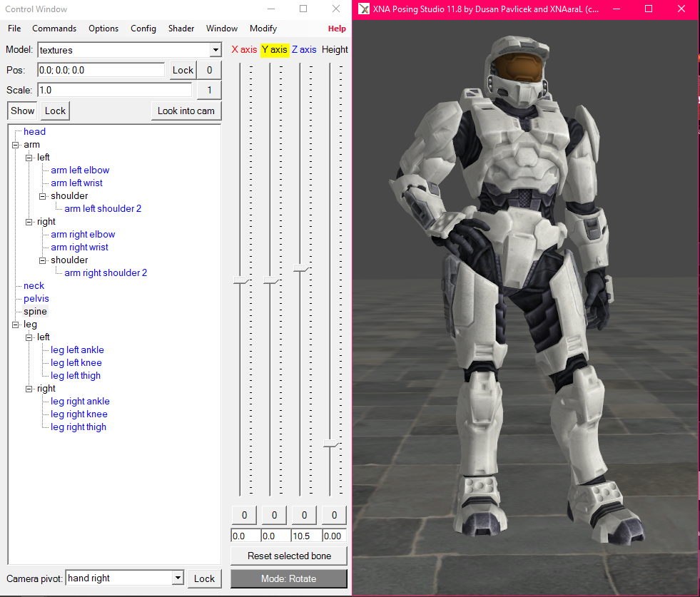Collapse the shoulder node under arm left
This screenshot has height=597, width=700.
click(x=42, y=196)
